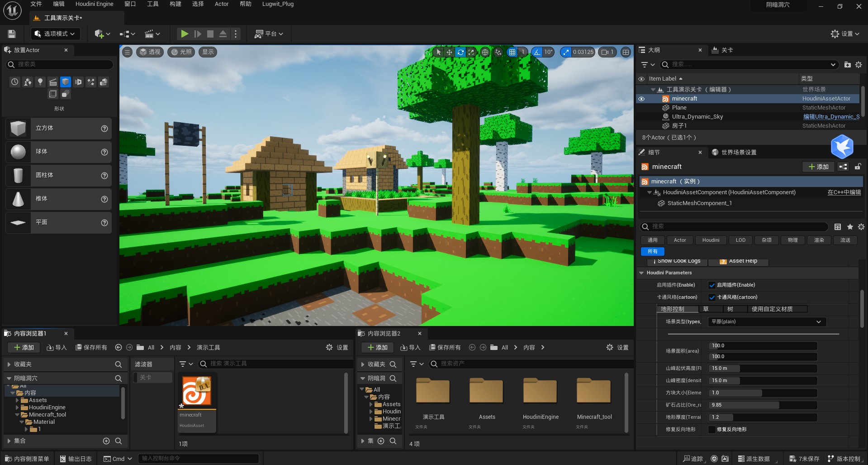Select the Lights bulb category icon
The image size is (868, 465).
(40, 82)
